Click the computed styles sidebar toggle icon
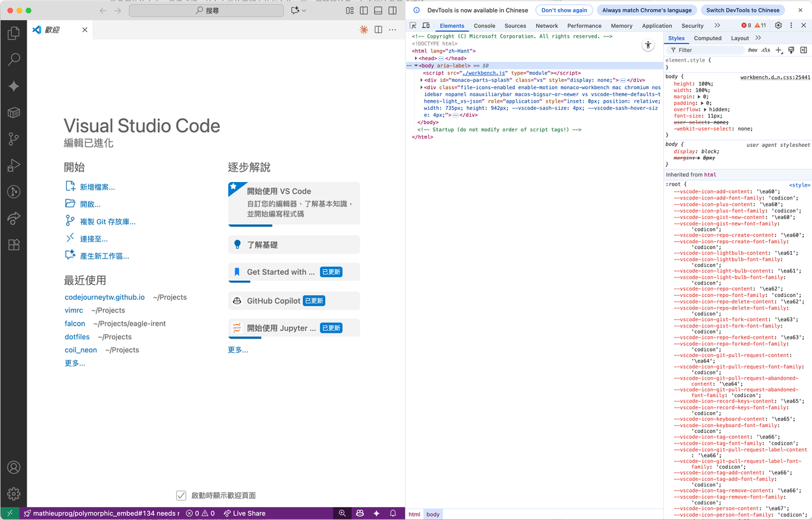 point(804,50)
